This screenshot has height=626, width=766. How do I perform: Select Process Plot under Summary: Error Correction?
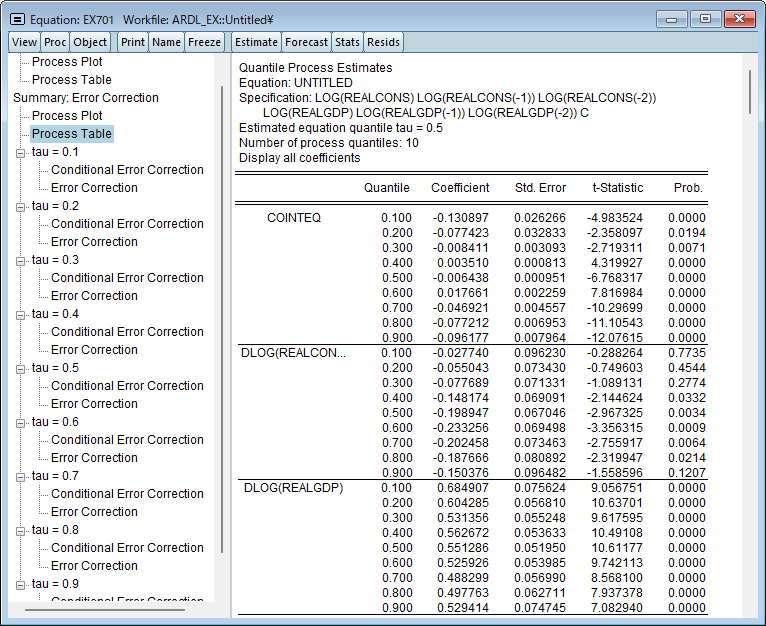click(67, 116)
